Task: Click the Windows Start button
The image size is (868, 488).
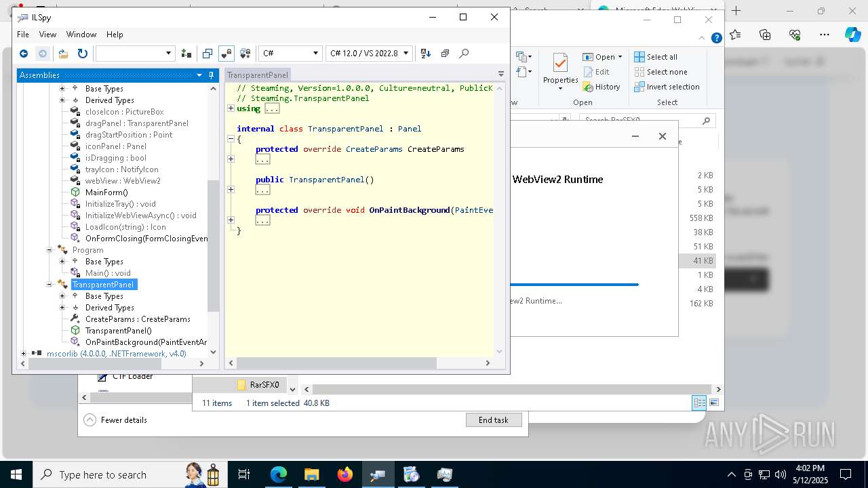Action: tap(16, 474)
